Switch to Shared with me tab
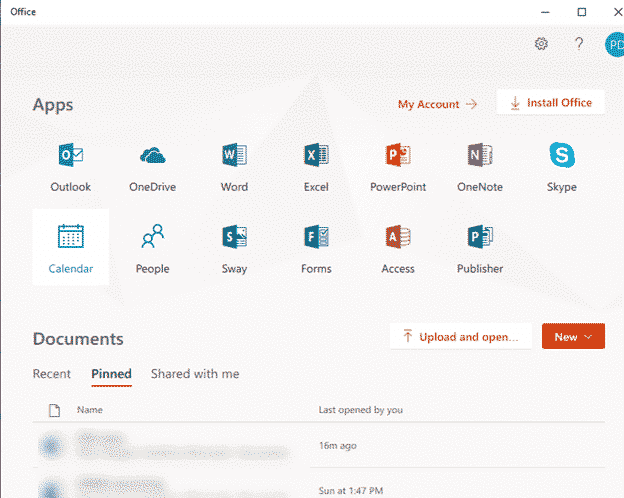The width and height of the screenshot is (624, 498). [x=195, y=374]
